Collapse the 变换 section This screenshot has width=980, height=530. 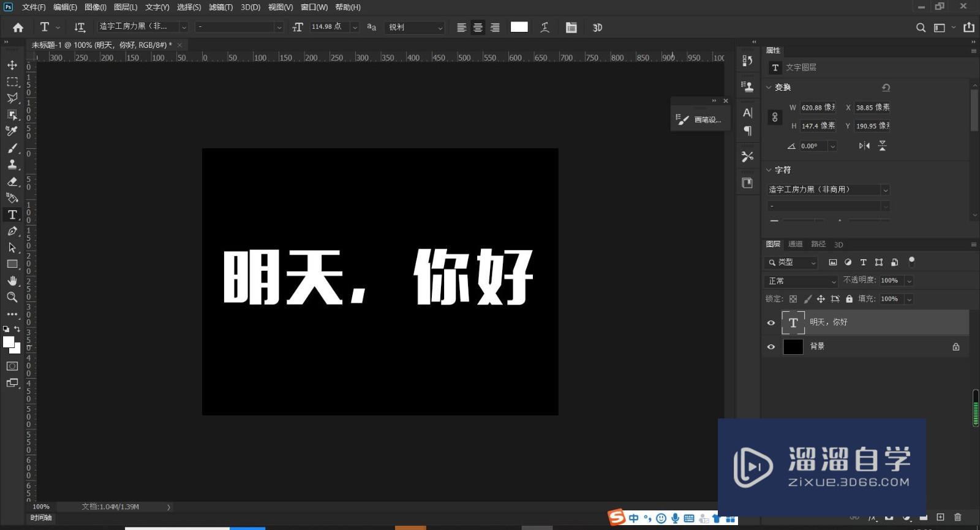click(x=769, y=88)
